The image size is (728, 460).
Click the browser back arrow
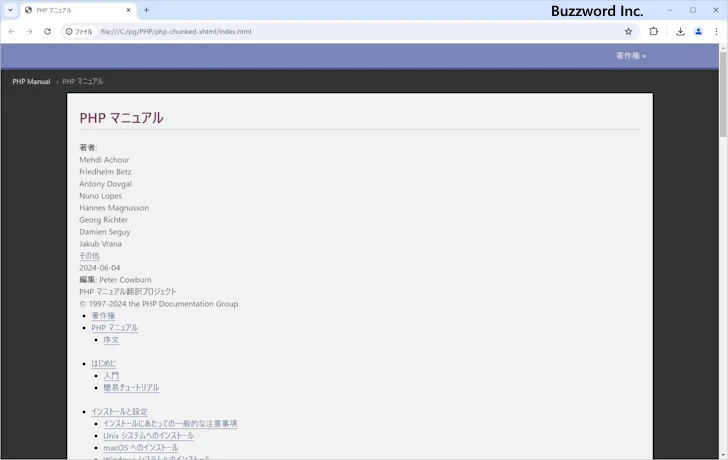(x=12, y=32)
